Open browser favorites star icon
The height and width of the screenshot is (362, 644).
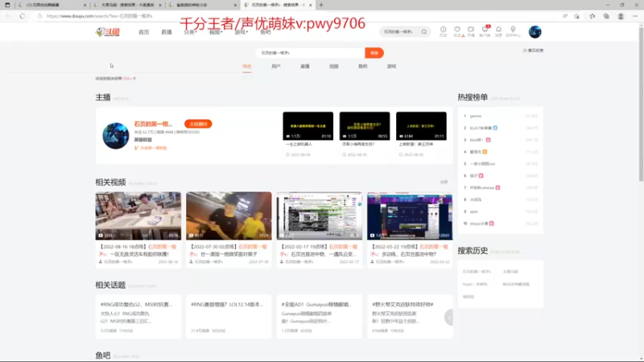[592, 16]
